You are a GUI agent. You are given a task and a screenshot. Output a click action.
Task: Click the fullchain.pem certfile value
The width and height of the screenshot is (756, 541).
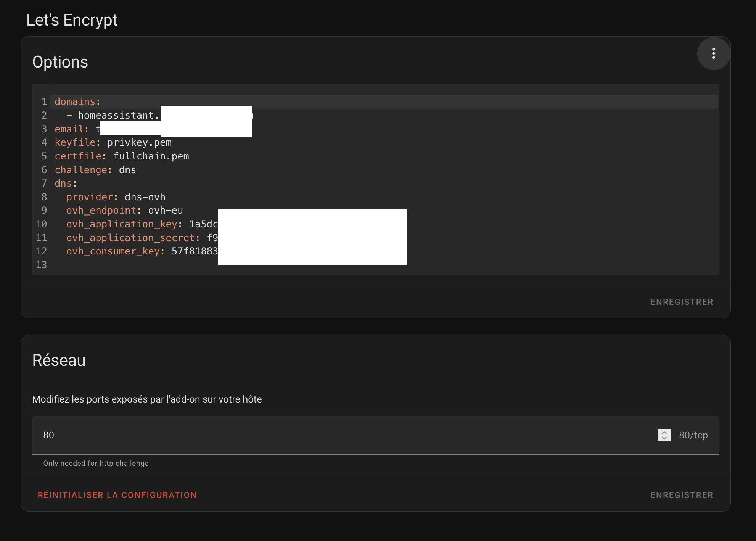(151, 156)
